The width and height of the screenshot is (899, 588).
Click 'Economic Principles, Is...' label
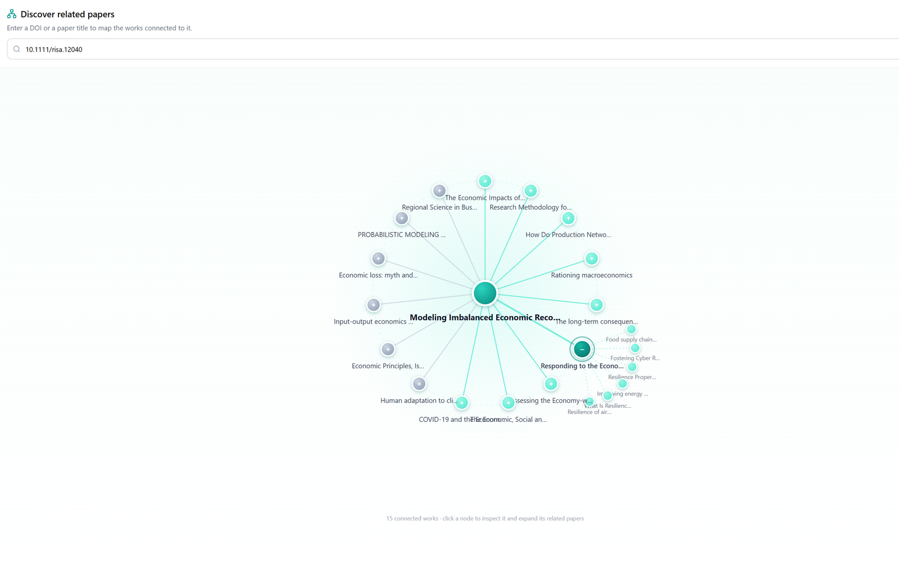coord(388,366)
